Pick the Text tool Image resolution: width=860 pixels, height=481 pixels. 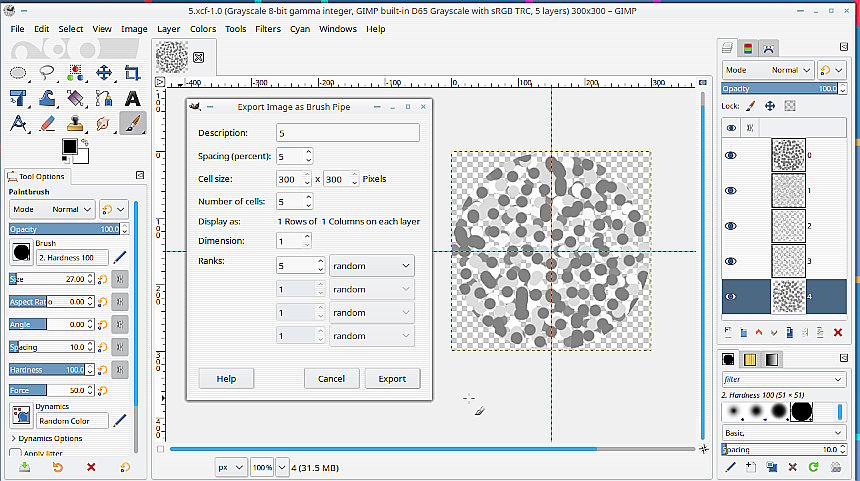[132, 98]
